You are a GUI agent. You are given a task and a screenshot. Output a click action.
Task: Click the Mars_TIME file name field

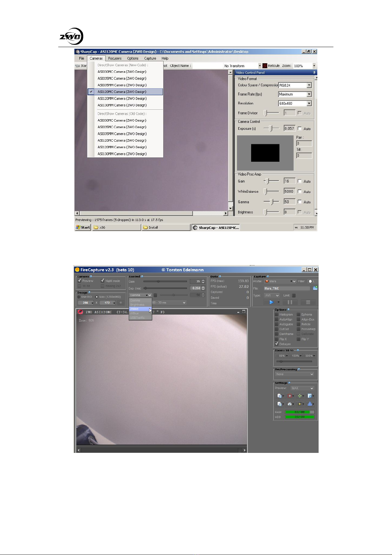287,288
